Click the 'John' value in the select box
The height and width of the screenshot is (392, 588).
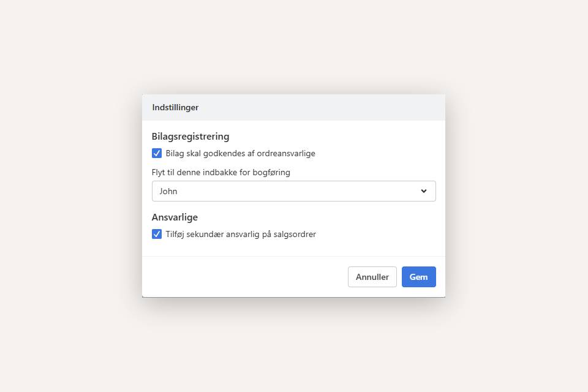168,191
